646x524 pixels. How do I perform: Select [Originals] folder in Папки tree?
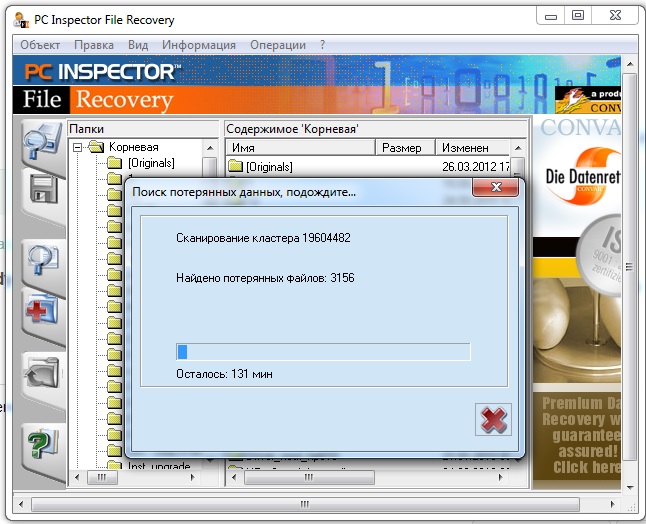pyautogui.click(x=151, y=163)
